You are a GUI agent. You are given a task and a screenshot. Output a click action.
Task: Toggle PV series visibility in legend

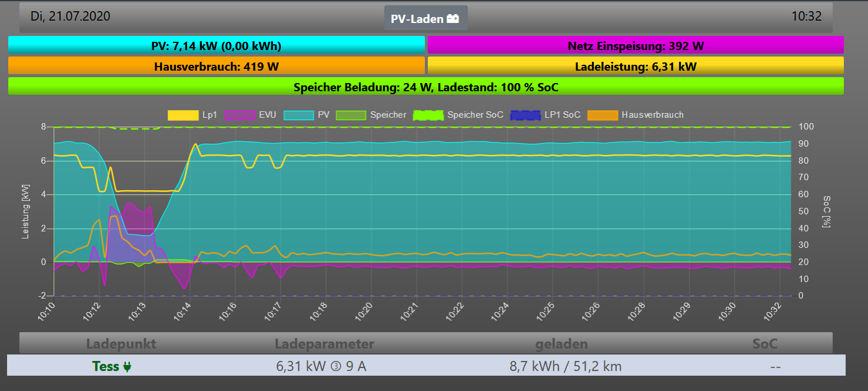pos(297,115)
